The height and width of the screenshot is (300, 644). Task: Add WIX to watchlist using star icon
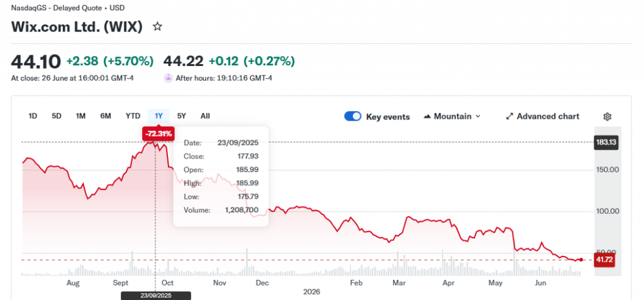157,27
